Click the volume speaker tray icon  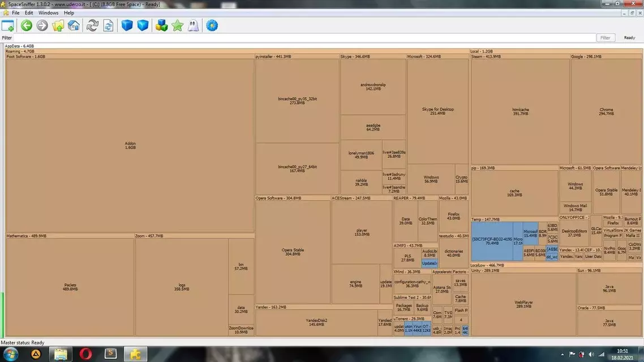click(591, 354)
